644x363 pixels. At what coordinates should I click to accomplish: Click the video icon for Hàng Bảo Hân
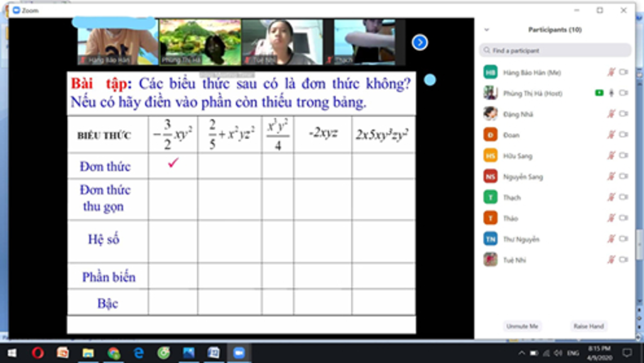coord(624,72)
